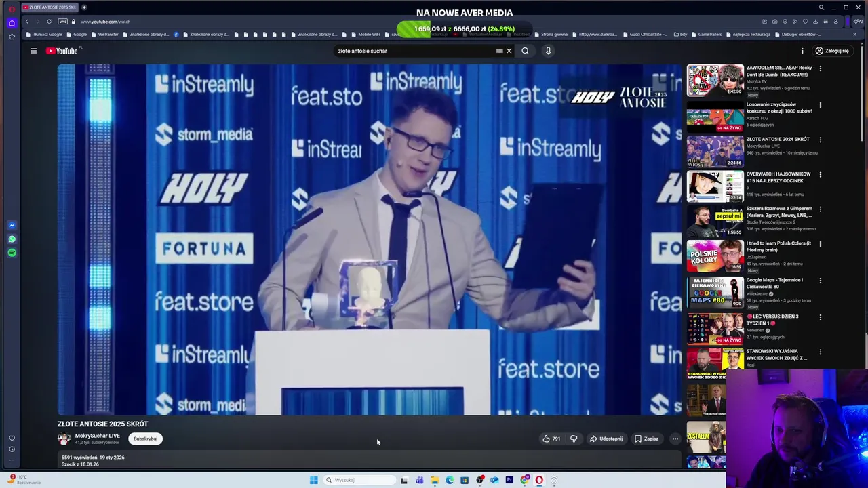Open the on-screen keyboard icon in search

point(500,51)
